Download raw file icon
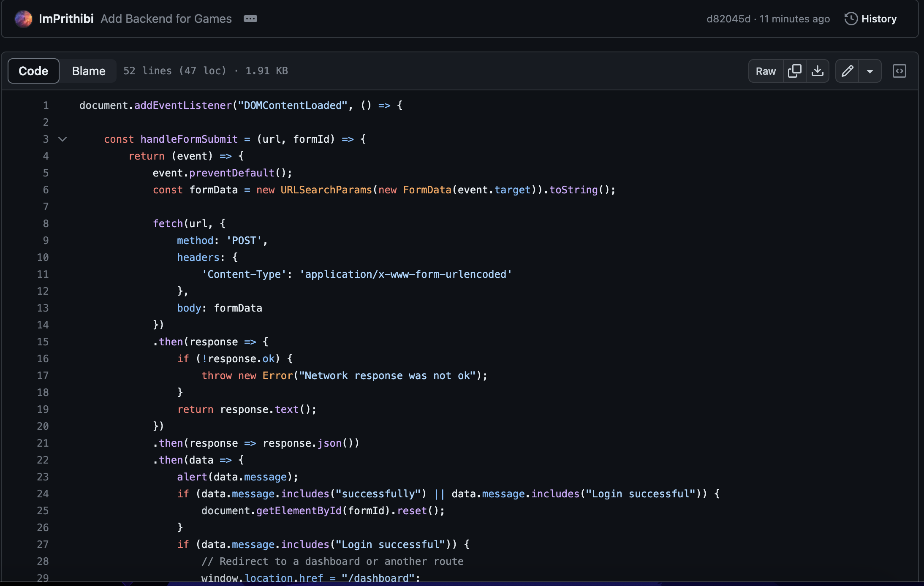This screenshot has height=586, width=924. pyautogui.click(x=818, y=71)
